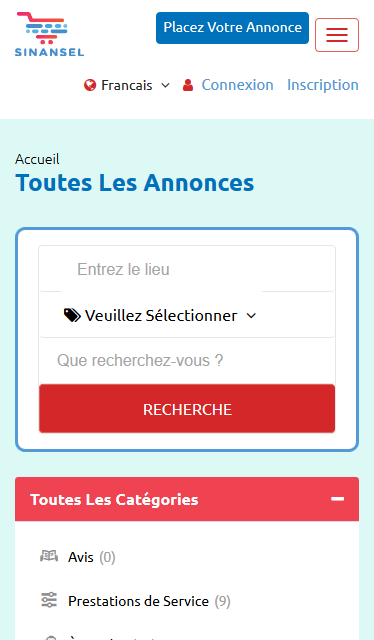Click the Avis book icon
This screenshot has width=374, height=640.
tap(49, 556)
